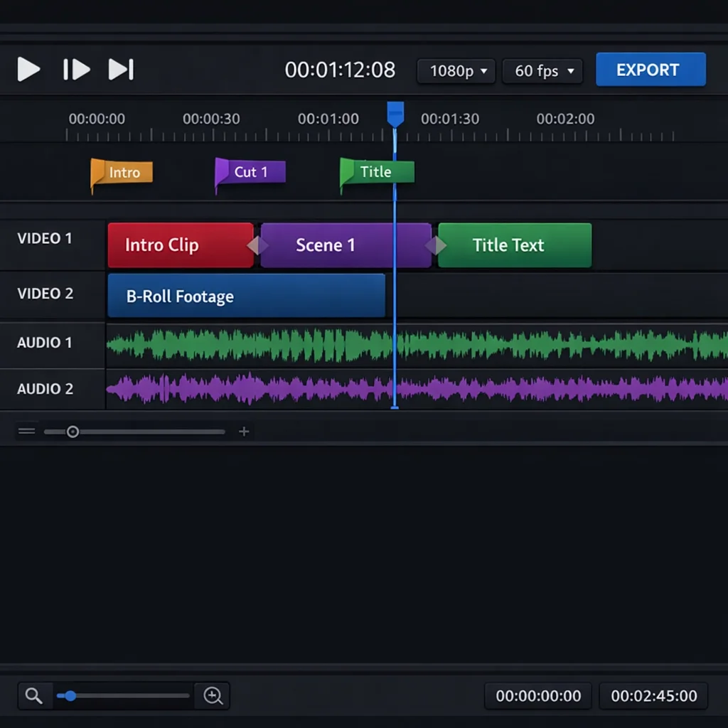Select the Title Text clip
Screen dimensions: 728x728
tap(514, 245)
